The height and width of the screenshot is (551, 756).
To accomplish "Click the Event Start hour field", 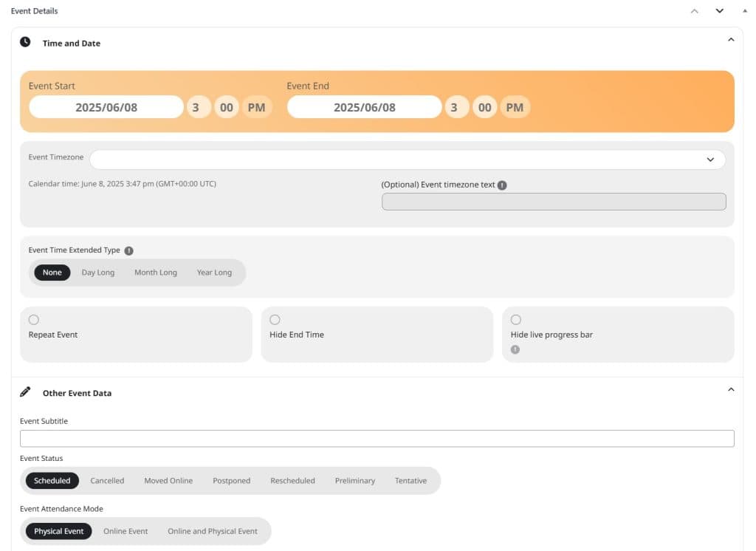I will pyautogui.click(x=199, y=107).
